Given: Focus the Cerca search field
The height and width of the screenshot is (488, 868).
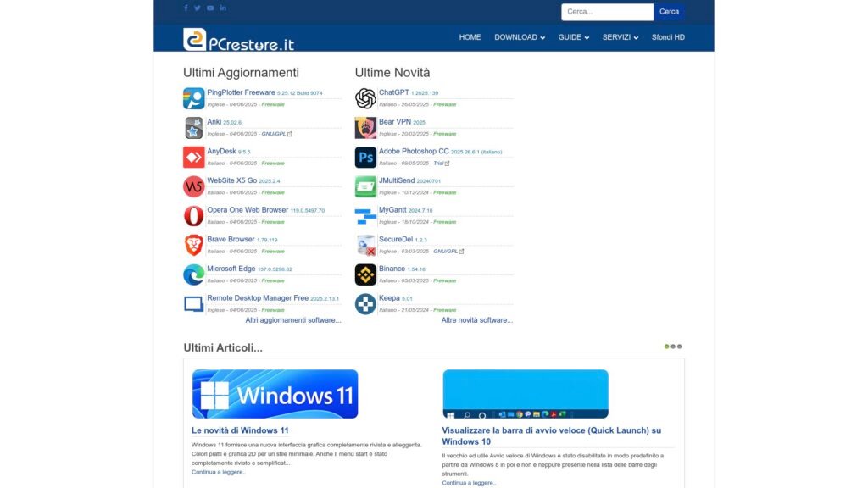Looking at the screenshot, I should tap(607, 12).
